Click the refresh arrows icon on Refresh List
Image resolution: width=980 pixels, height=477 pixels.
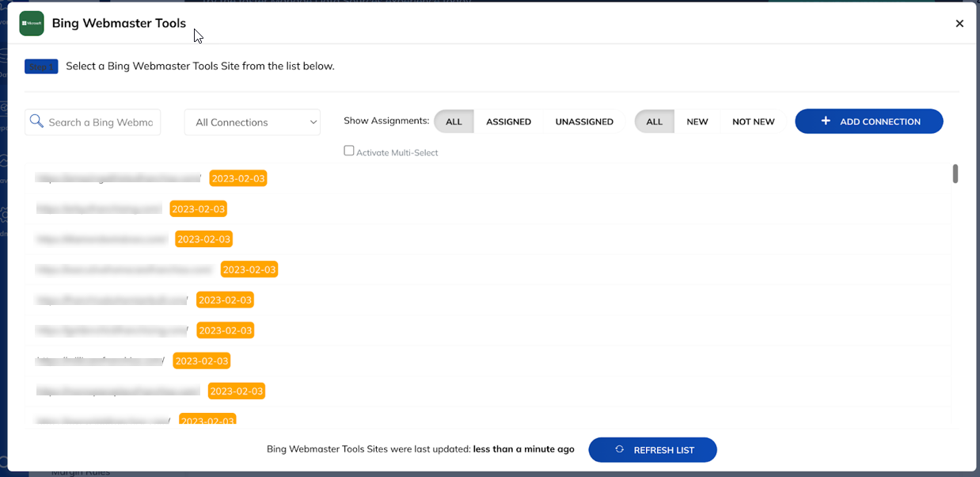(x=620, y=450)
